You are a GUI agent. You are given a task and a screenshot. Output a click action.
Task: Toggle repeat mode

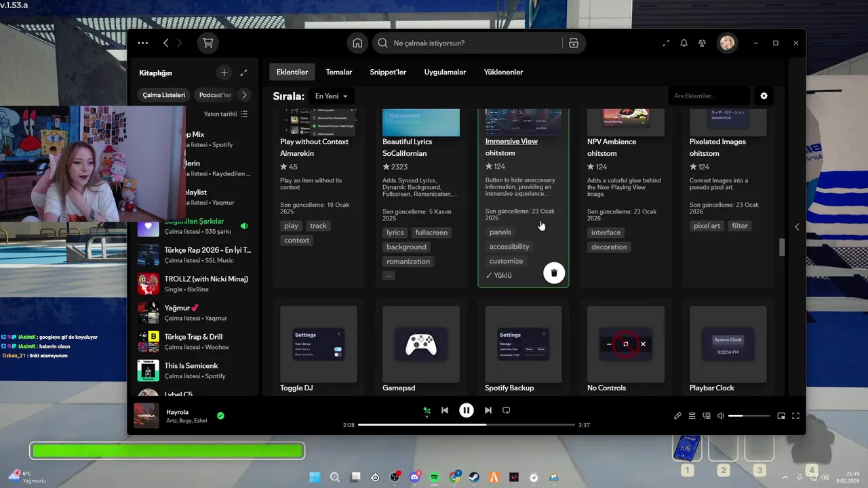506,410
